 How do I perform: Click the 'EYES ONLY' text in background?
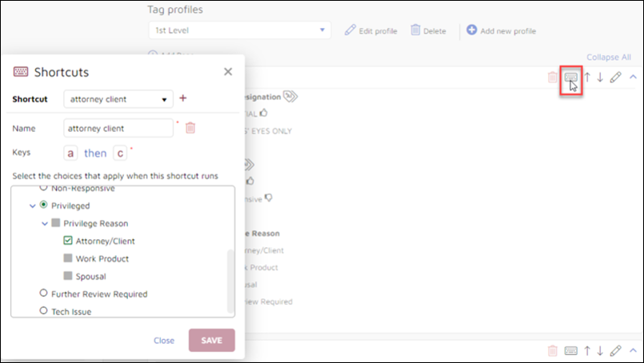[271, 131]
